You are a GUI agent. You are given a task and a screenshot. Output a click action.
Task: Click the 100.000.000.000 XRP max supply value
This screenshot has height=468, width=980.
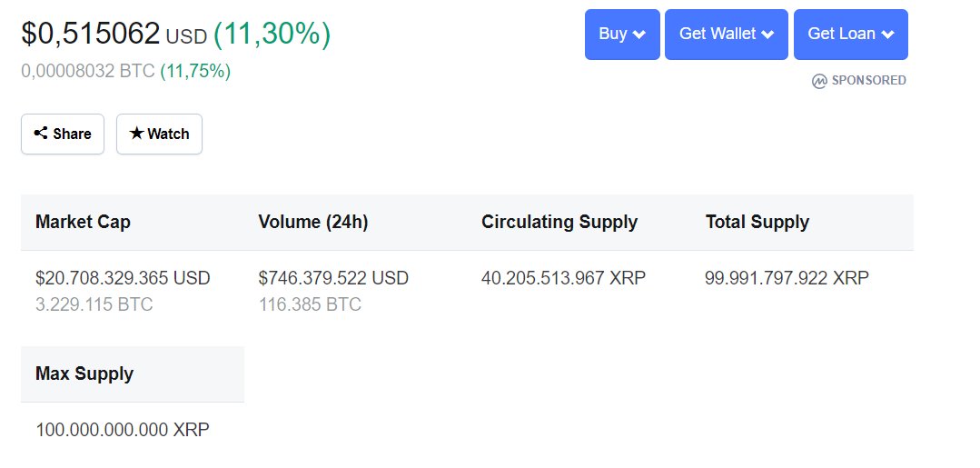pos(123,430)
